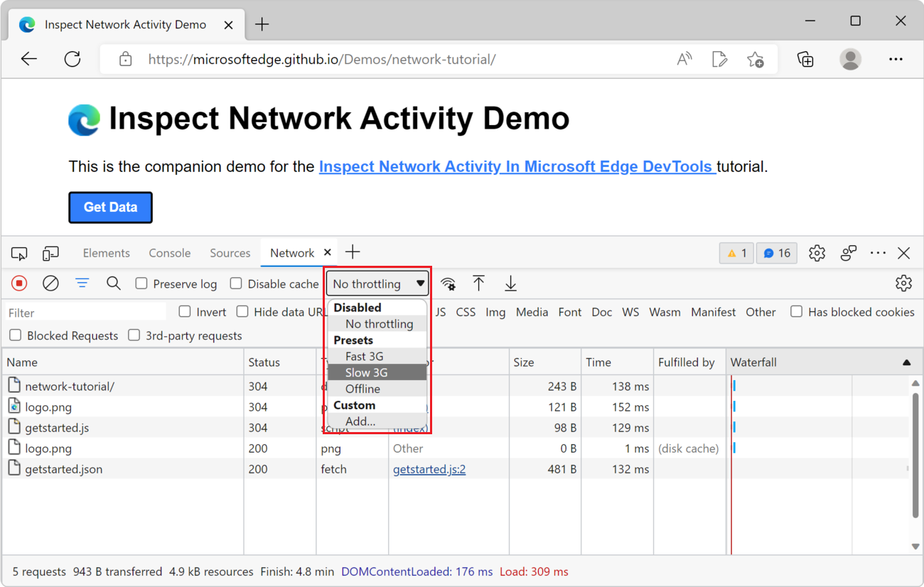Viewport: 924px width, 587px height.
Task: Open Network conditions wifi icon
Action: pyautogui.click(x=448, y=284)
